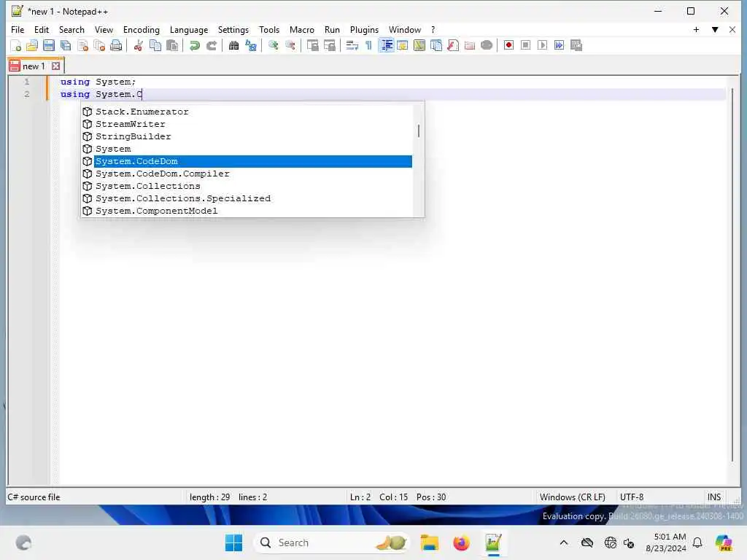Image resolution: width=747 pixels, height=560 pixels.
Task: Toggle Show All Characters pilcrow icon
Action: click(x=368, y=45)
